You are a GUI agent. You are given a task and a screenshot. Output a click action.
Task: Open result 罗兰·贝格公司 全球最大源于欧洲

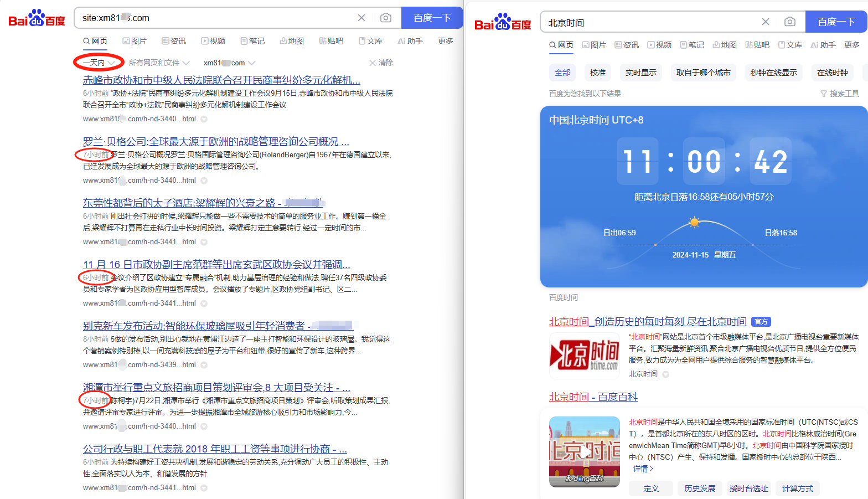point(216,142)
